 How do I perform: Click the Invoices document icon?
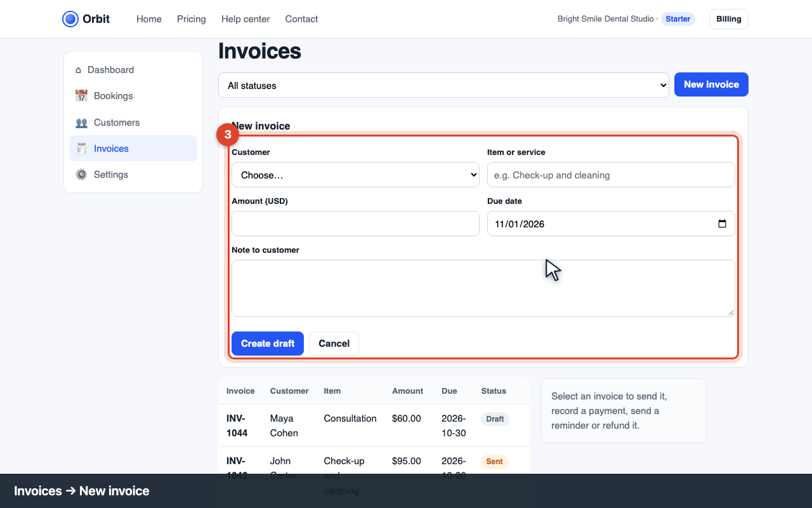(x=81, y=149)
